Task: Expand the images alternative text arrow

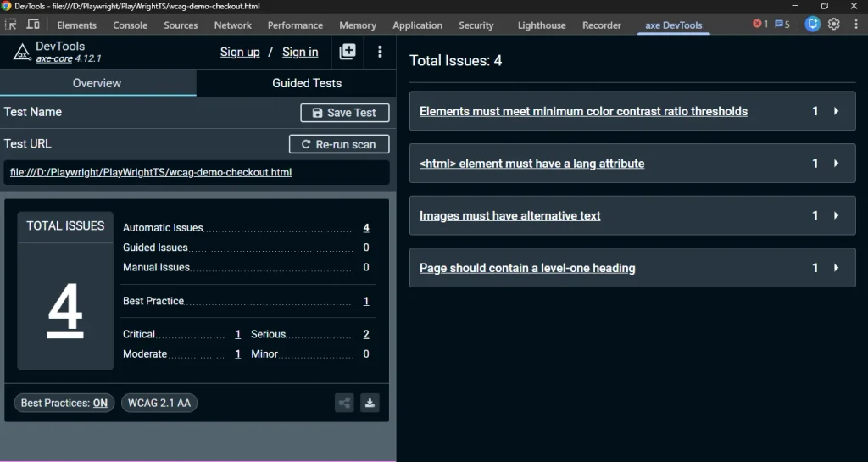Action: (836, 215)
